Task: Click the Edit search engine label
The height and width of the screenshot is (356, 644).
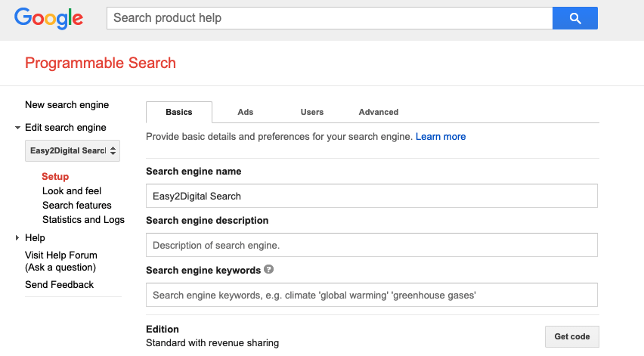Action: tap(66, 128)
